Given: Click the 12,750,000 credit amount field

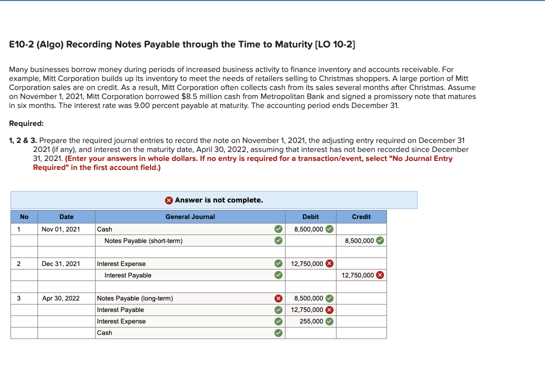Looking at the screenshot, I should pos(357,275).
